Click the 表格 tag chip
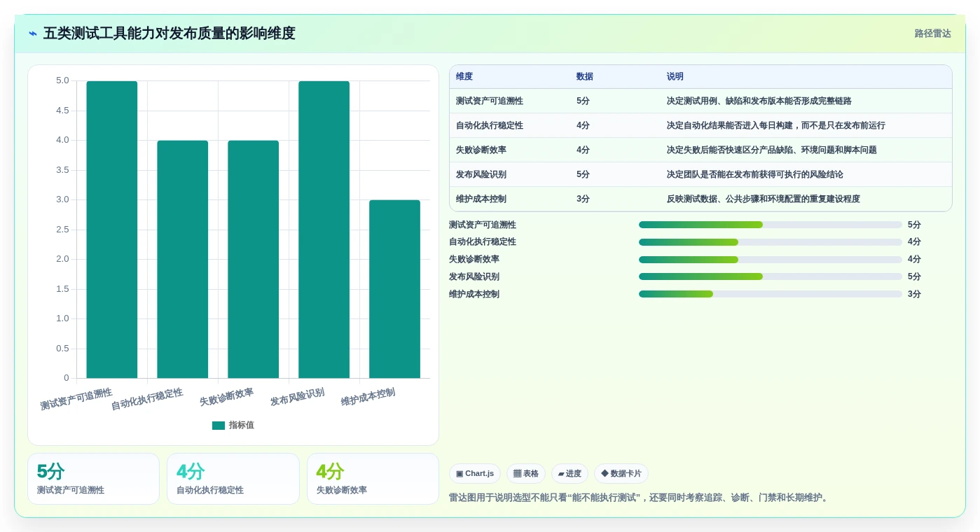Screen dimensions: 980x532 [526, 474]
